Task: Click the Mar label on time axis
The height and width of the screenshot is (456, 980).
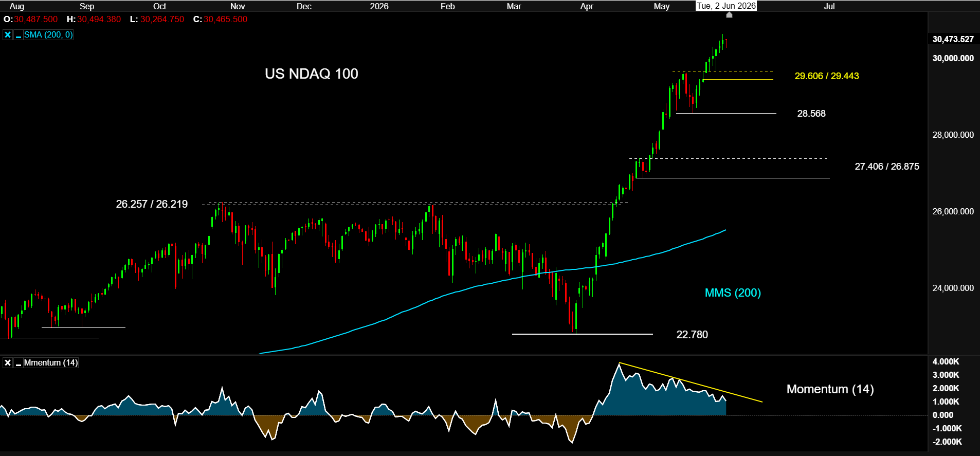Action: 514,6
